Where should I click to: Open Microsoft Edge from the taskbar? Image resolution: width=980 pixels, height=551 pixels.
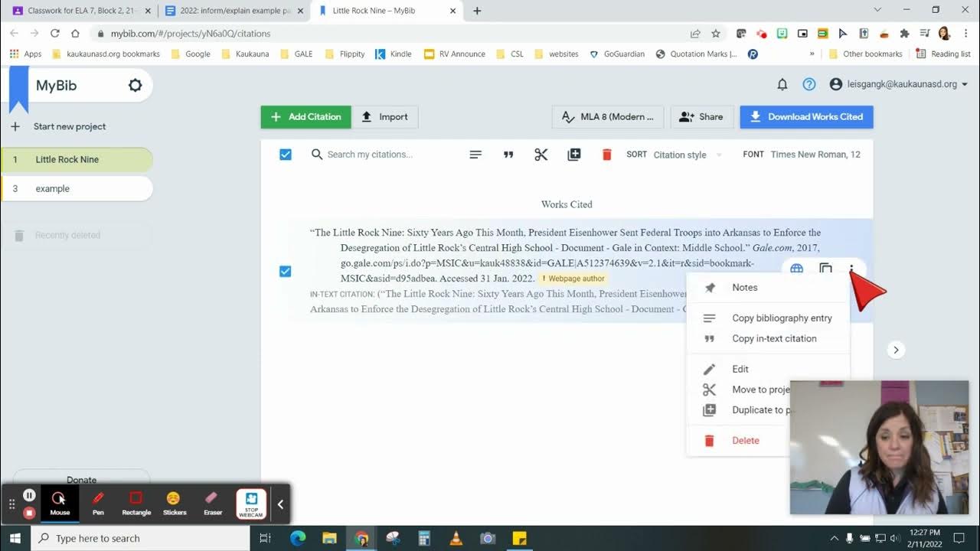pyautogui.click(x=297, y=538)
